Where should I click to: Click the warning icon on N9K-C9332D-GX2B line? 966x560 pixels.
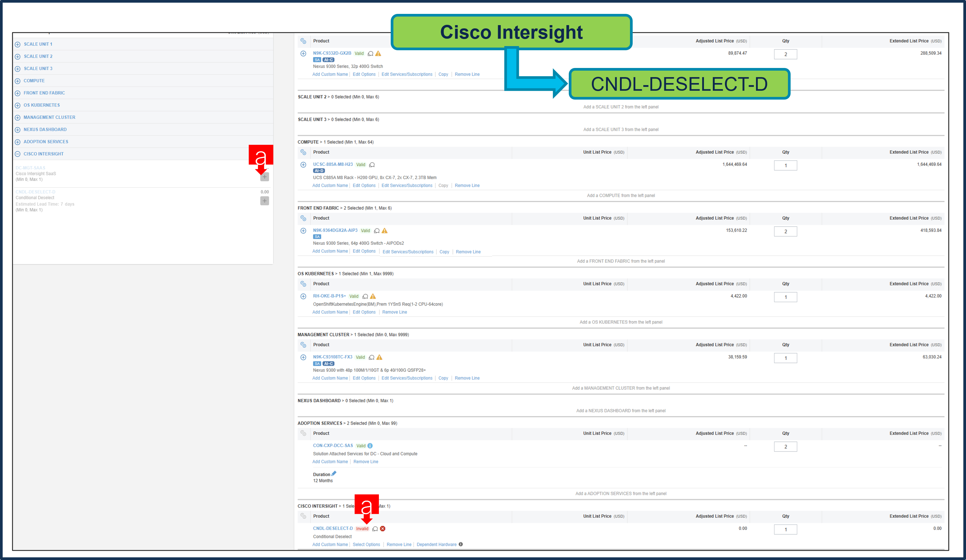378,53
